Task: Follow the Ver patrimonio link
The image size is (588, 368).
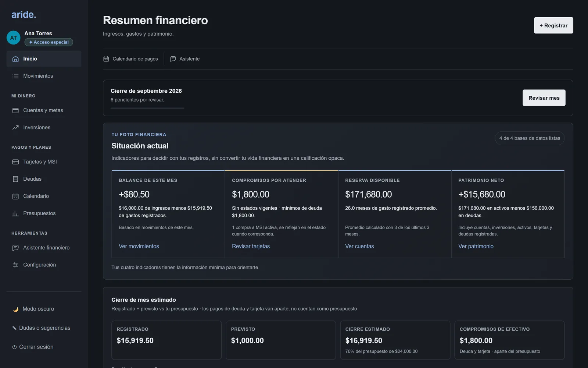Action: [476, 246]
